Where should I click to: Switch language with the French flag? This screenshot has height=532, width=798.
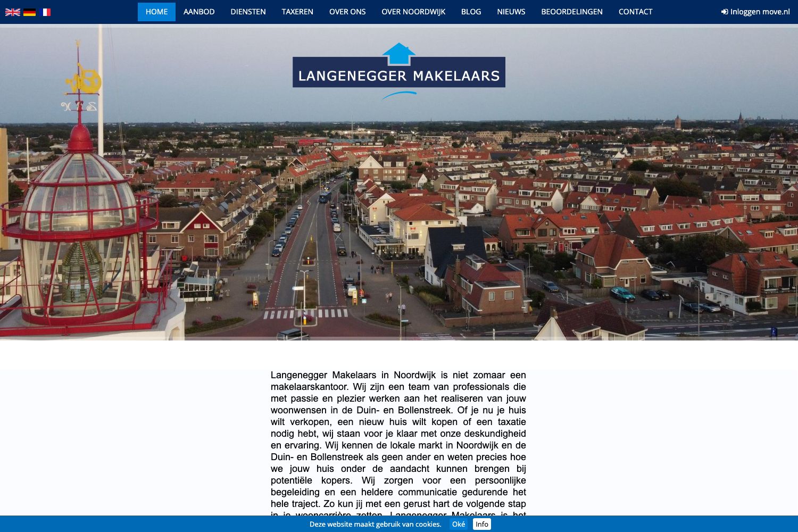click(45, 12)
